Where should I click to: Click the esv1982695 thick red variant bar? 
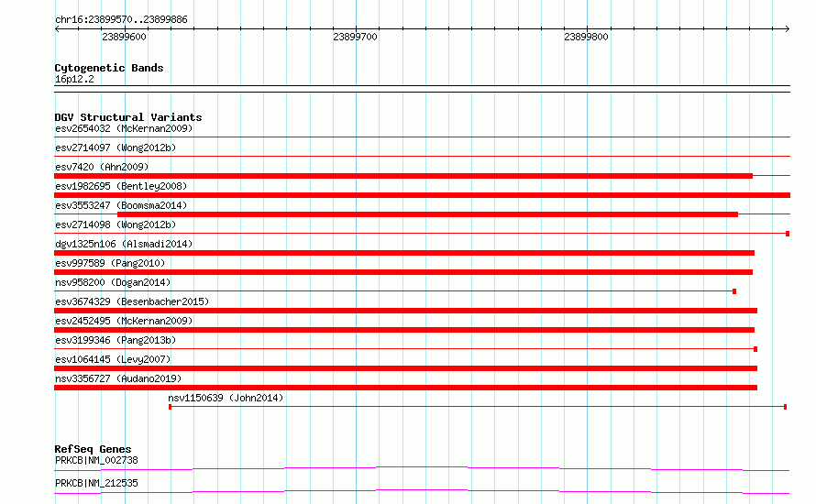422,195
